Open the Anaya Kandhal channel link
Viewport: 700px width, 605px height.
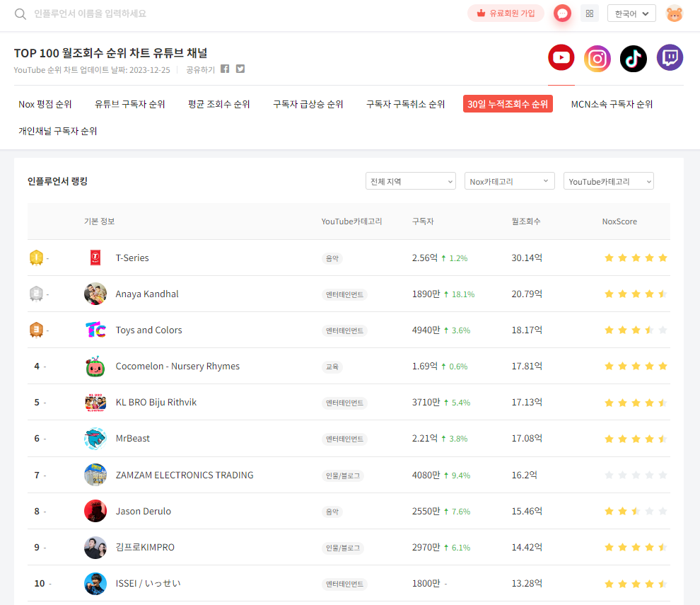click(x=147, y=294)
